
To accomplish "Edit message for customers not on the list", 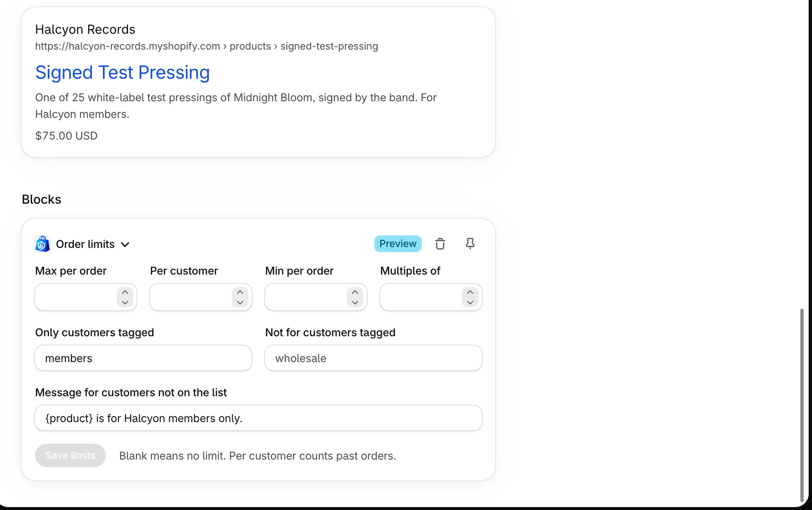I will click(258, 418).
